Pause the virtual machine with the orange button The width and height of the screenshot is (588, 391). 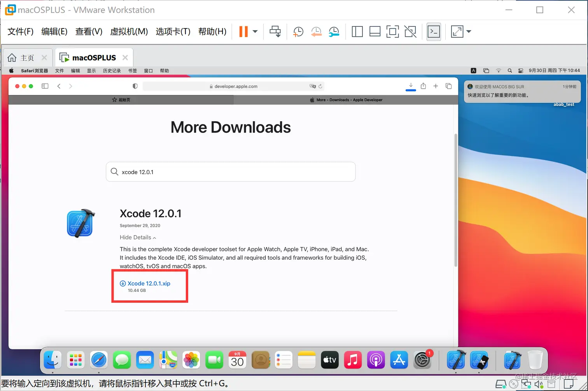click(x=243, y=31)
